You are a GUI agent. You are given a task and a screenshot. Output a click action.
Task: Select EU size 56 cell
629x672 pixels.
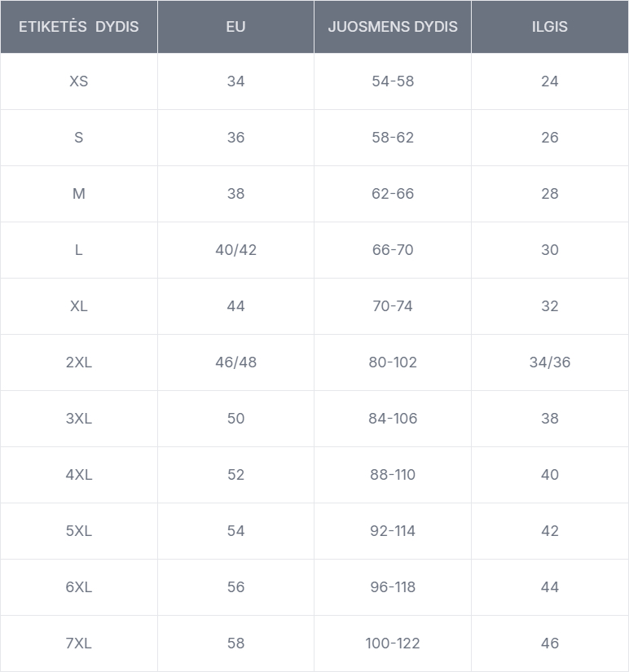[235, 587]
